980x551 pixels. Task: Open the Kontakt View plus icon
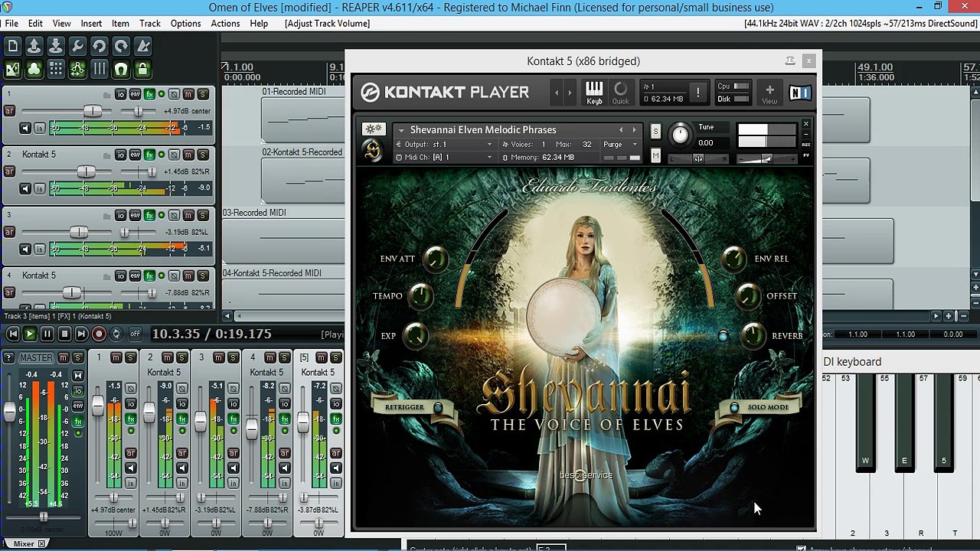click(x=769, y=93)
